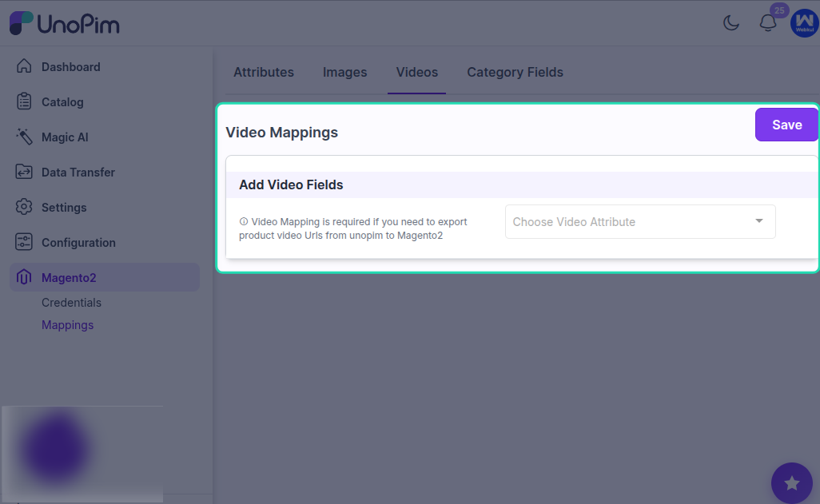The image size is (820, 504).
Task: Click the notification count badge 25
Action: 779,10
